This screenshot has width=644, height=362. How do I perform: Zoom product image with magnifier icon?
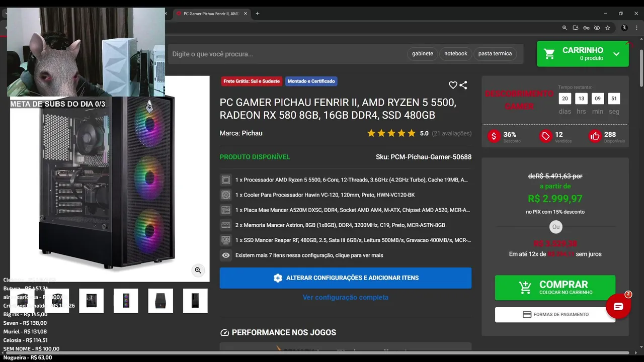[198, 270]
